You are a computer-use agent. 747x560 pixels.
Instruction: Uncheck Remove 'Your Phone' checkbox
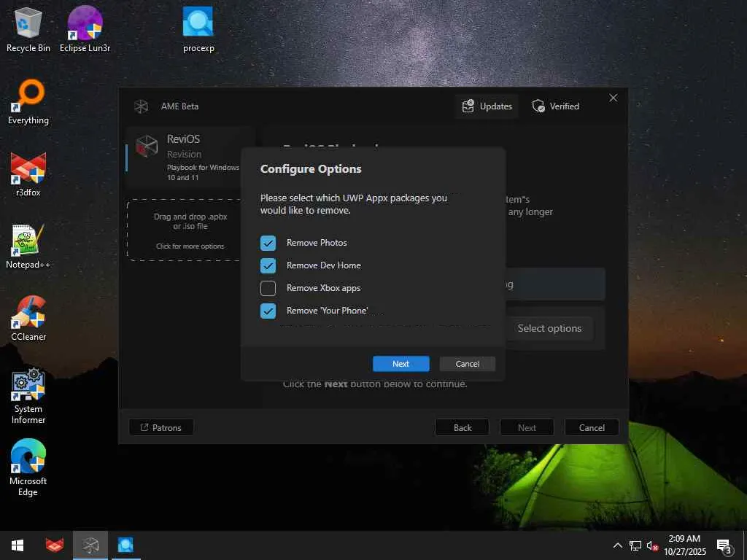coord(268,311)
